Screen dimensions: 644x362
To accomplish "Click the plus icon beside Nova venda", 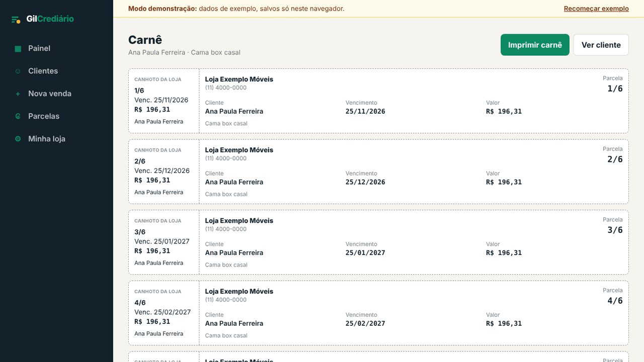I will 18,94.
